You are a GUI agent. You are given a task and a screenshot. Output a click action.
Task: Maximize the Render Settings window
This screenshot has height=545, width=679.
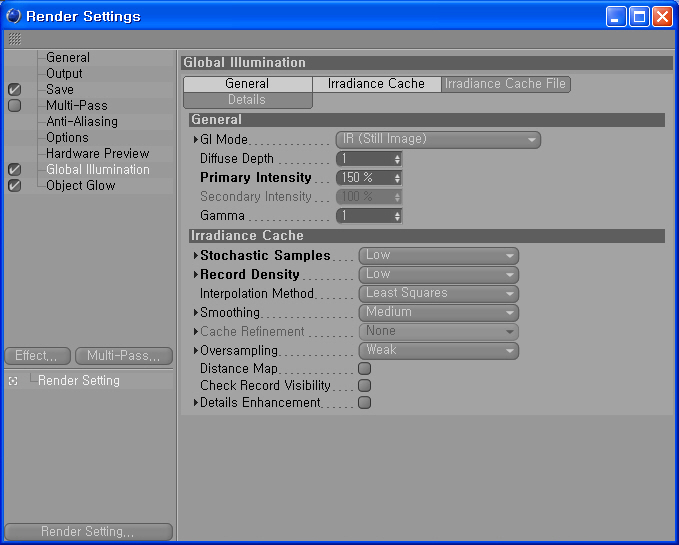tap(639, 17)
